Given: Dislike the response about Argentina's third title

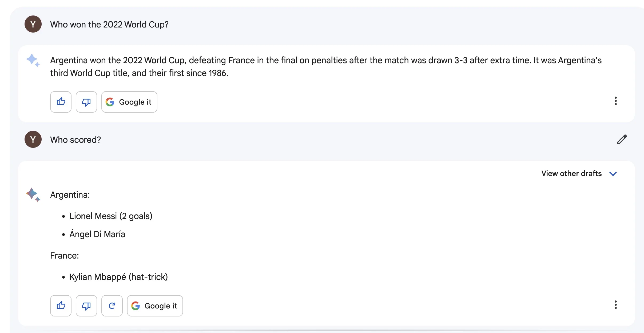Looking at the screenshot, I should pos(86,102).
